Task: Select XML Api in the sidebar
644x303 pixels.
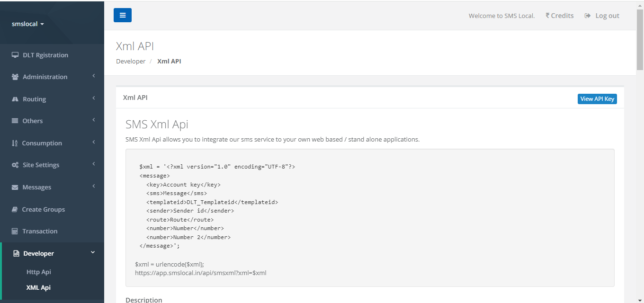Action: coord(38,287)
